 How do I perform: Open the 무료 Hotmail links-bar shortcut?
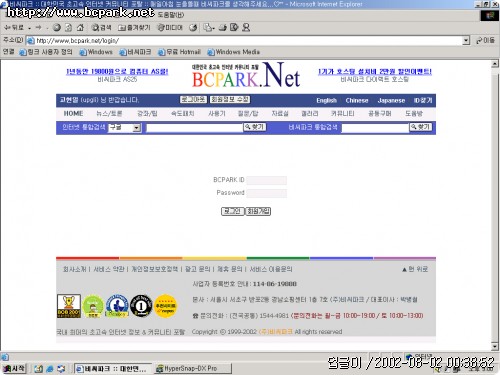[x=179, y=52]
